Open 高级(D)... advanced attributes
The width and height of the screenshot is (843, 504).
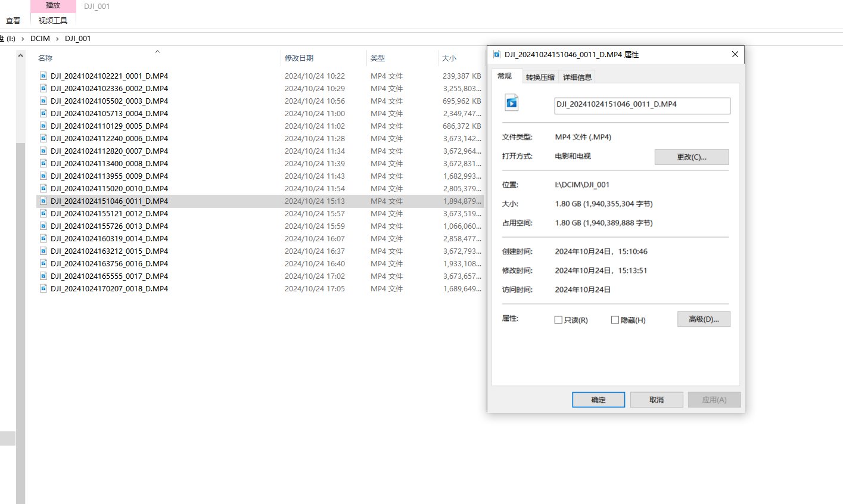704,319
